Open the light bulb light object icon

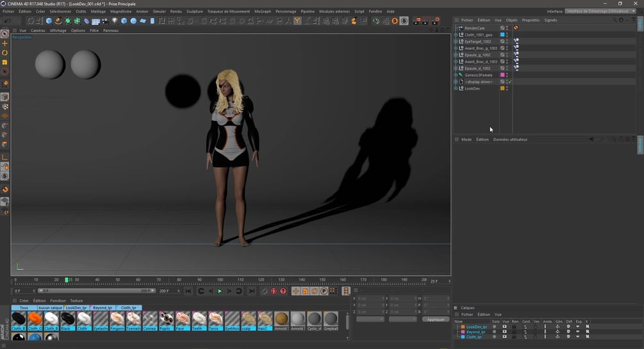pyautogui.click(x=115, y=20)
